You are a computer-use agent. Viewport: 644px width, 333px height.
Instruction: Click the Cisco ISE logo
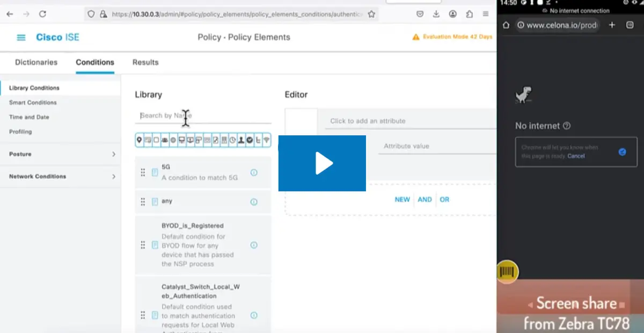(x=57, y=37)
